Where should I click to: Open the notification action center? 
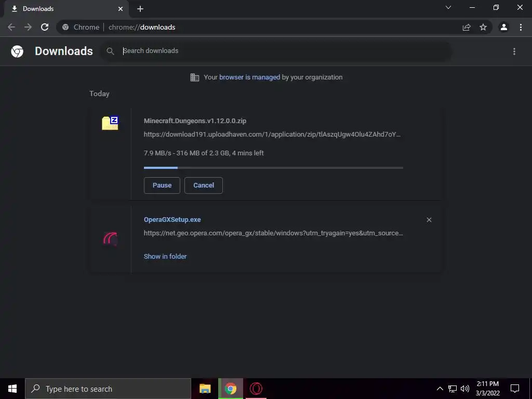pyautogui.click(x=515, y=389)
